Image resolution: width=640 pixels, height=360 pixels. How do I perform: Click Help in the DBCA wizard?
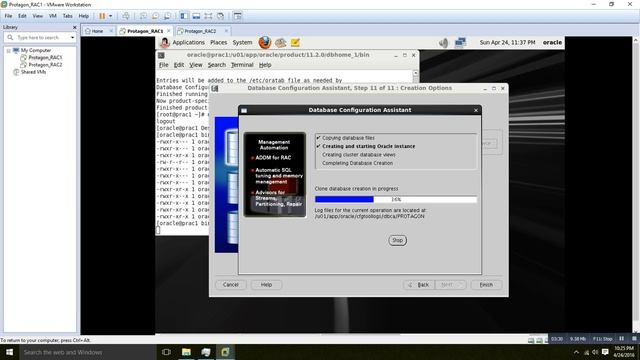tap(266, 285)
